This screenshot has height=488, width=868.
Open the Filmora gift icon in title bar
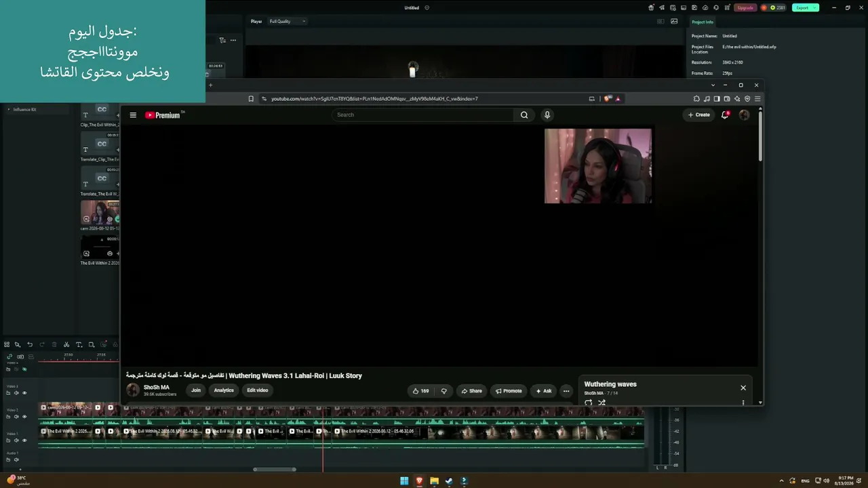651,7
